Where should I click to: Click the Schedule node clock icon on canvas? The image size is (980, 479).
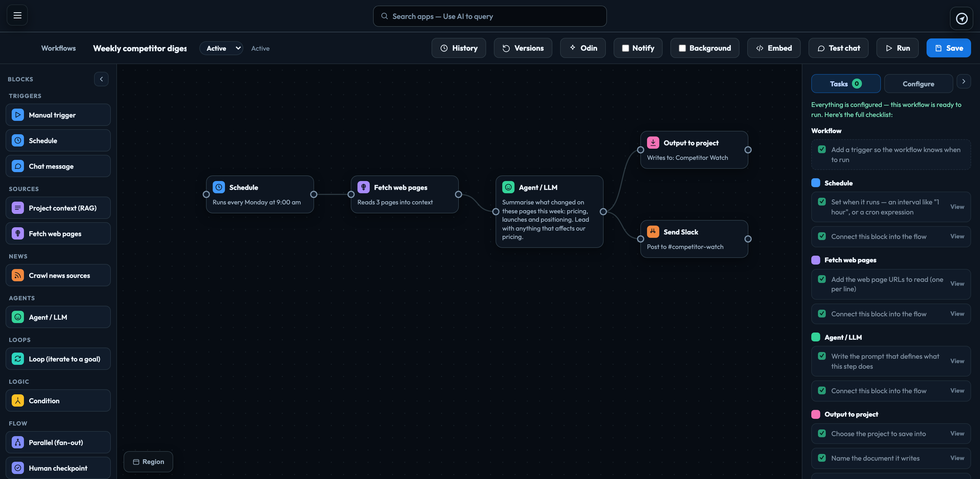219,187
